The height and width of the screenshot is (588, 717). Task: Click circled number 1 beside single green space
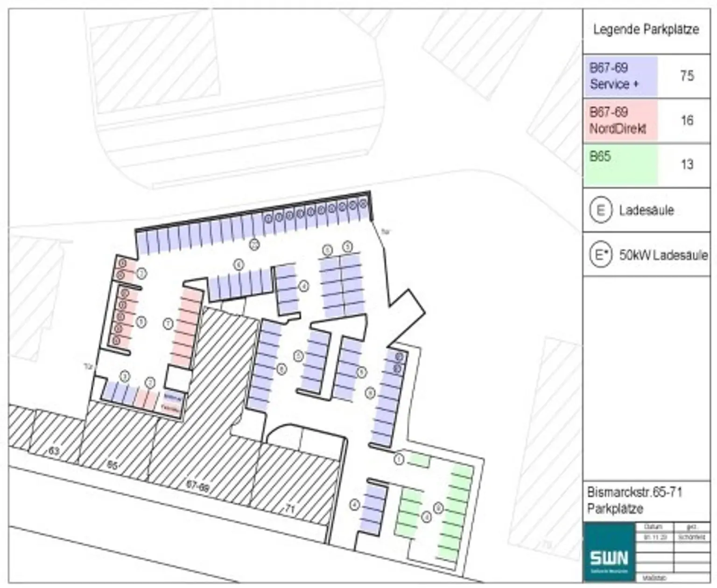click(x=399, y=459)
